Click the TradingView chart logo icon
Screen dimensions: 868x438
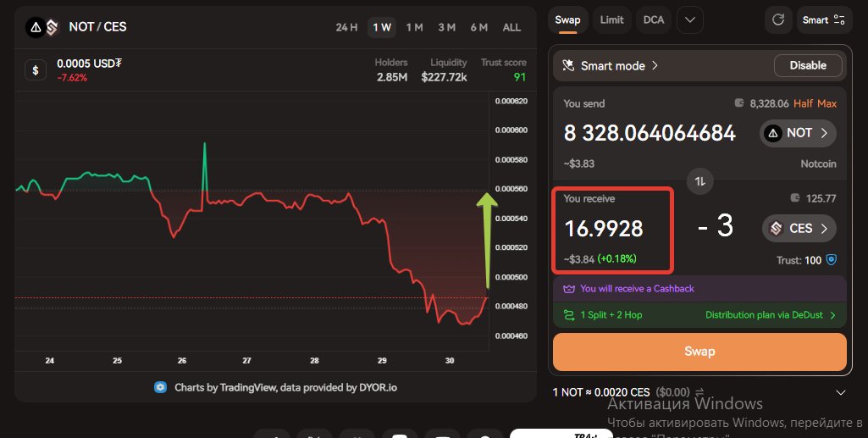pyautogui.click(x=160, y=387)
